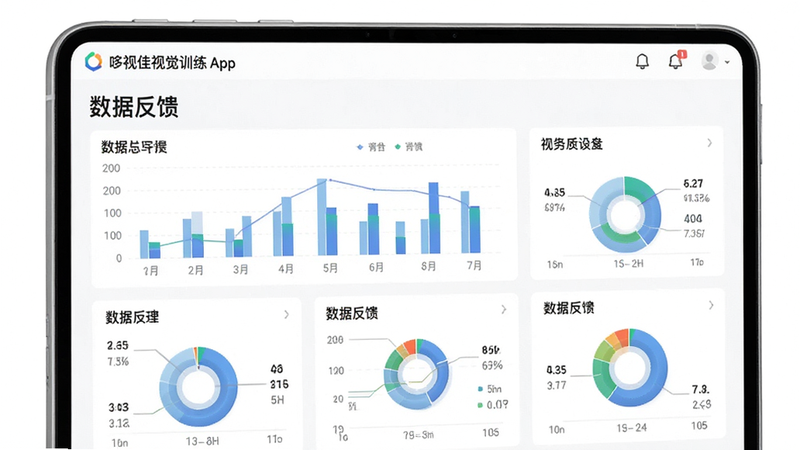Open the chevron on the 数据反馈 card showing 85%

click(504, 309)
